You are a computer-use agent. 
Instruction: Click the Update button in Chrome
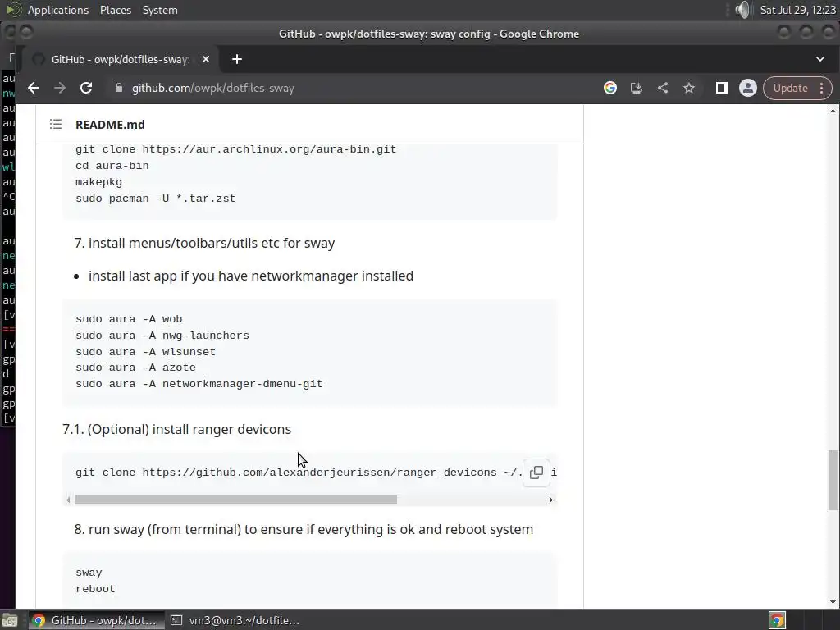point(790,88)
